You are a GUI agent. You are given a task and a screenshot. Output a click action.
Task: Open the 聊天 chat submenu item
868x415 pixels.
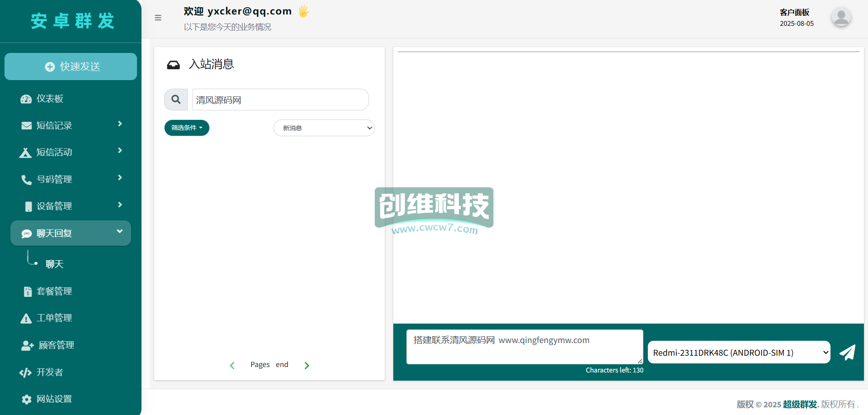(54, 264)
